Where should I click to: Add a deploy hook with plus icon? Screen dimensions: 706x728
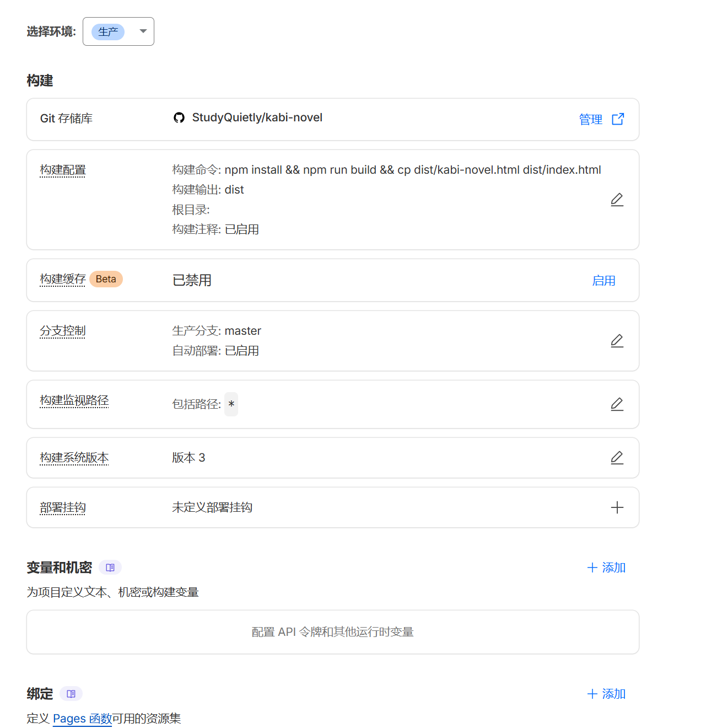[x=617, y=507]
